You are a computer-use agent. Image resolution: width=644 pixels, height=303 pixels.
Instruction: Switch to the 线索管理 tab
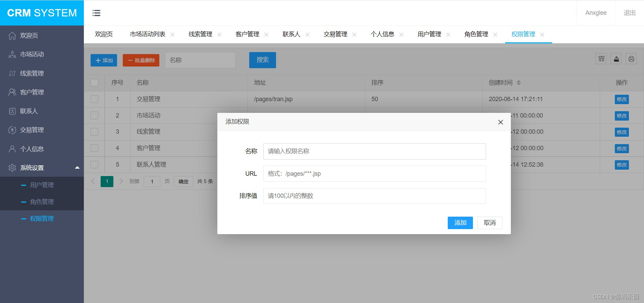coord(200,34)
